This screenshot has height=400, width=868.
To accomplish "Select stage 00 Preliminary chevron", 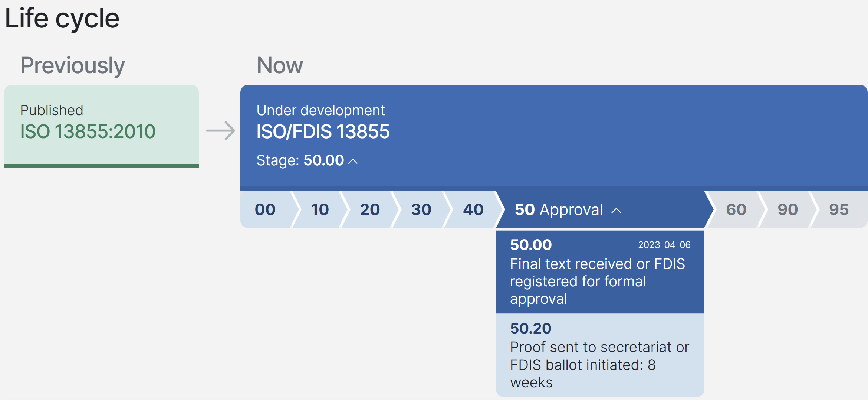I will [x=264, y=209].
